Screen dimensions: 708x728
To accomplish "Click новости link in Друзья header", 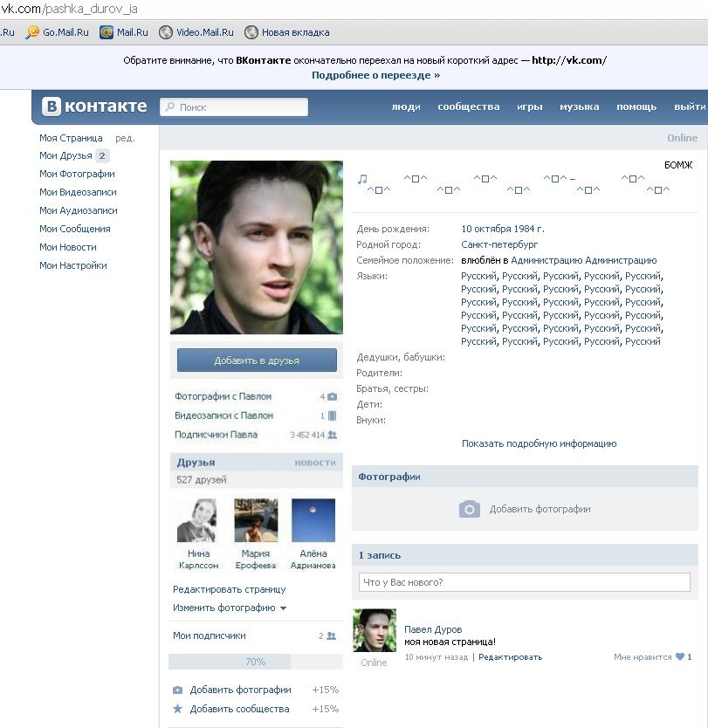I will click(x=315, y=463).
